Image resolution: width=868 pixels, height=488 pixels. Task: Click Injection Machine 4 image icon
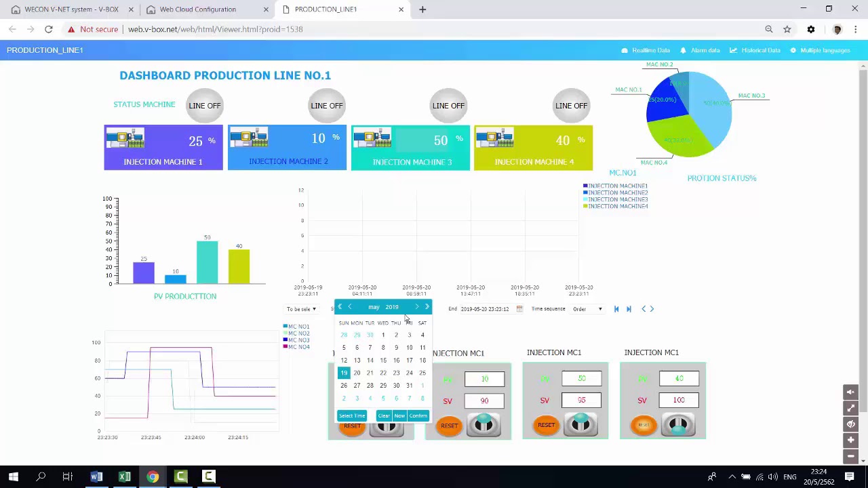(x=495, y=138)
